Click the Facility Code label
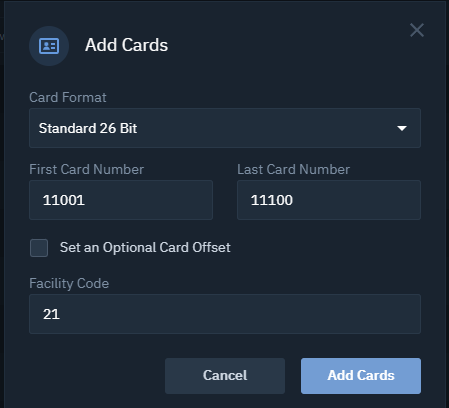This screenshot has width=449, height=408. coord(69,283)
